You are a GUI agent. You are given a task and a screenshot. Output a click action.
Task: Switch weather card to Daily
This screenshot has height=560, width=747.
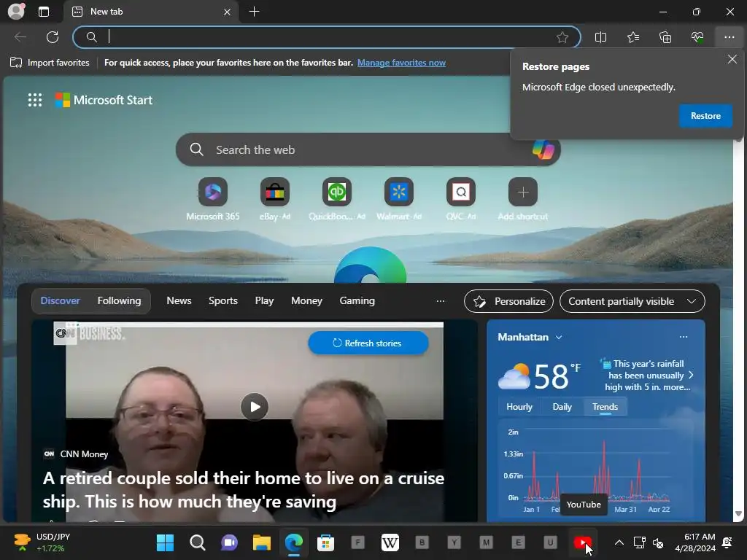(x=562, y=407)
